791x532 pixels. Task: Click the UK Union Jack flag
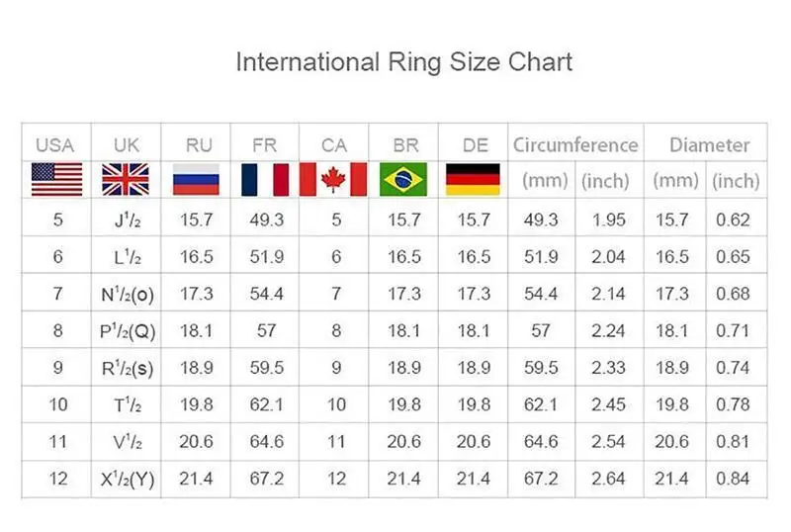click(x=126, y=179)
